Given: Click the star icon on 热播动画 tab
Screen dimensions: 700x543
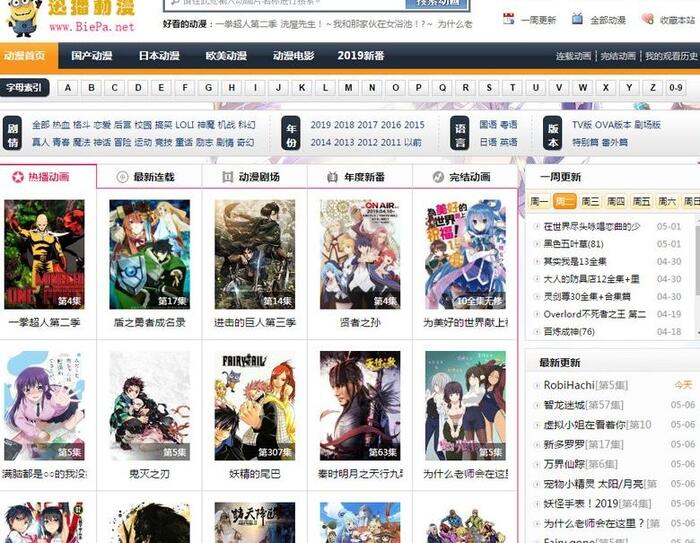Looking at the screenshot, I should (17, 177).
